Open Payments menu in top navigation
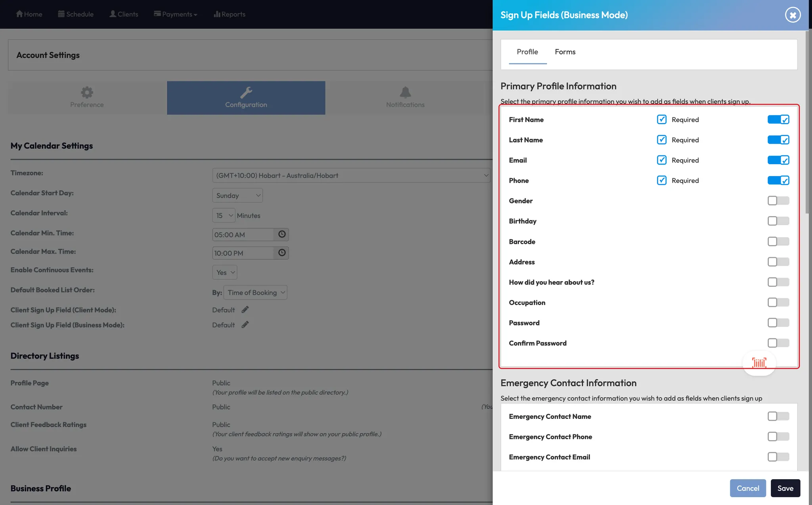This screenshot has height=505, width=812. (176, 14)
